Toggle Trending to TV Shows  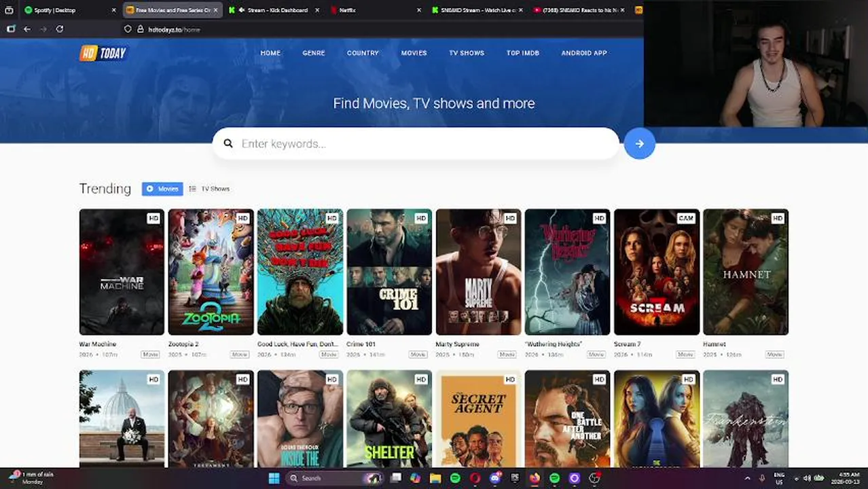209,189
